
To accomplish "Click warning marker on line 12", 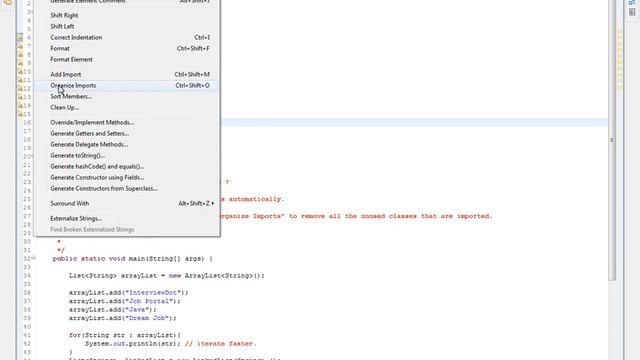I will tap(20, 89).
